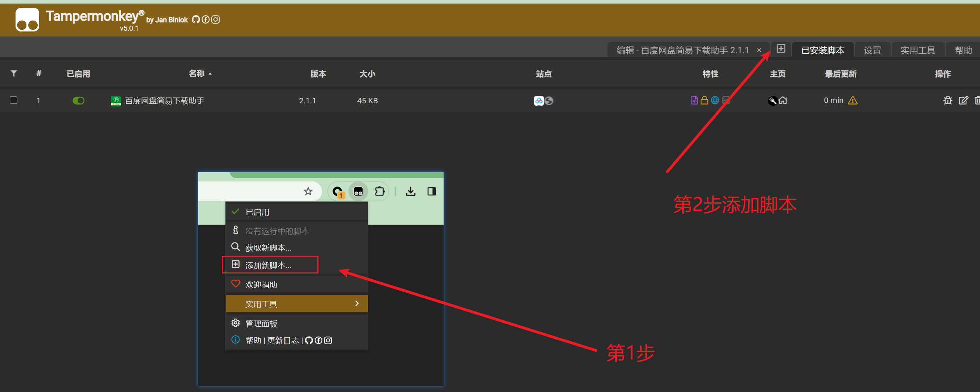Click the Tampermonkey extension icon in toolbar

pyautogui.click(x=358, y=191)
